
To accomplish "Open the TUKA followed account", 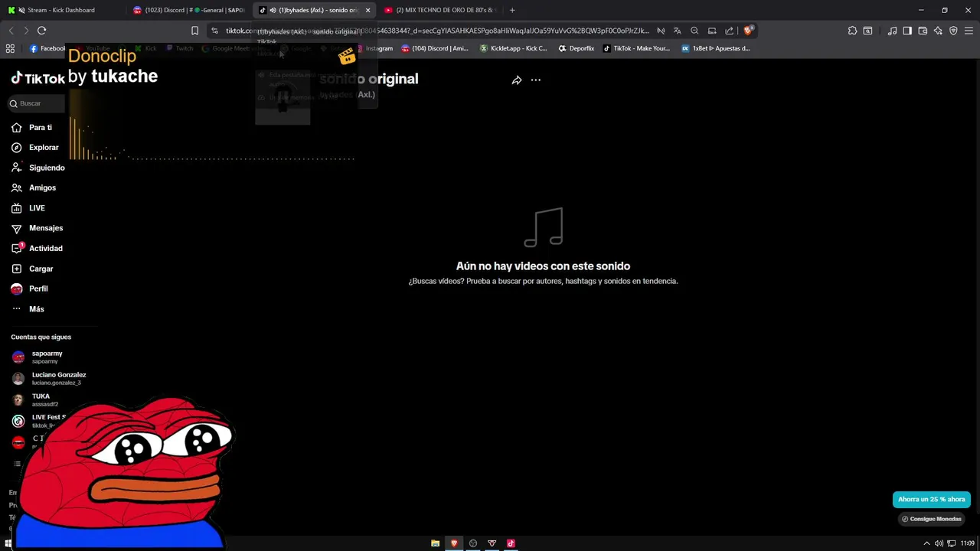I will 35,399.
